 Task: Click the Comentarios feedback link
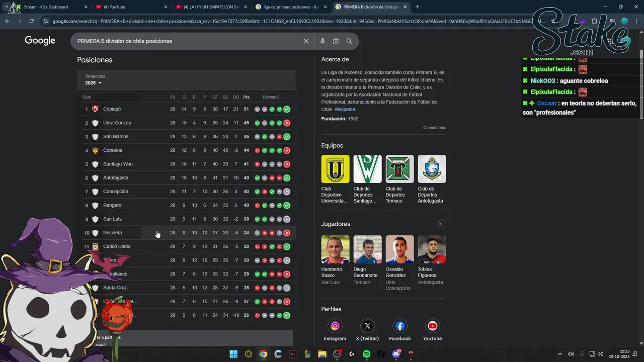coord(434,128)
